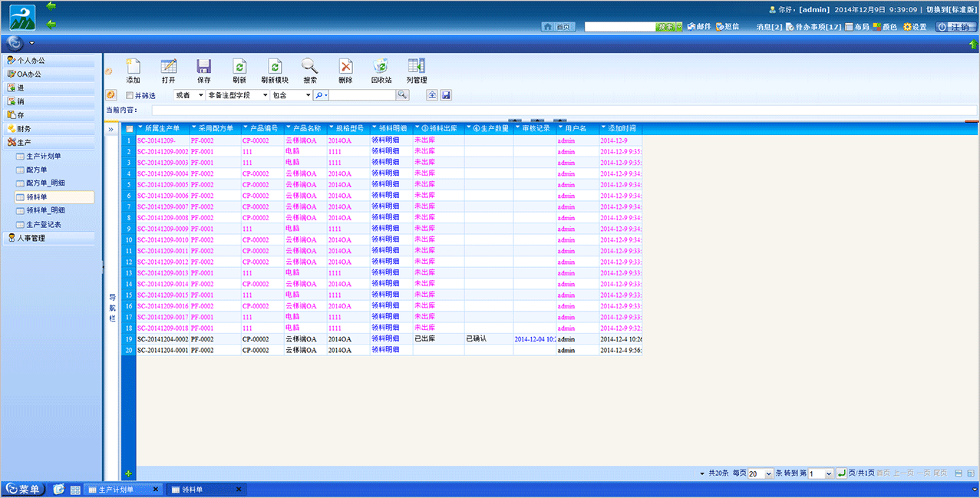Toggle the 并筛选 checkbox
980x498 pixels.
[129, 96]
